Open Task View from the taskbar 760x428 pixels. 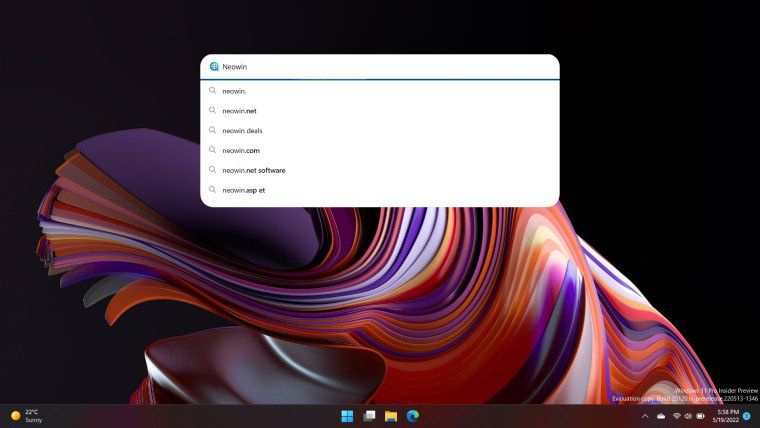[x=369, y=416]
